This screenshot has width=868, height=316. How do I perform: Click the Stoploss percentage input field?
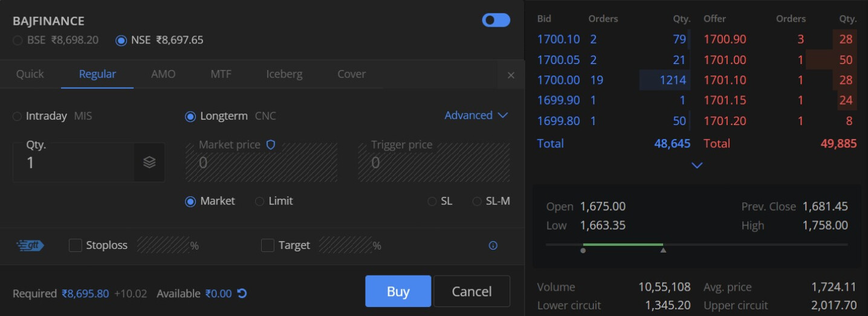tap(163, 245)
